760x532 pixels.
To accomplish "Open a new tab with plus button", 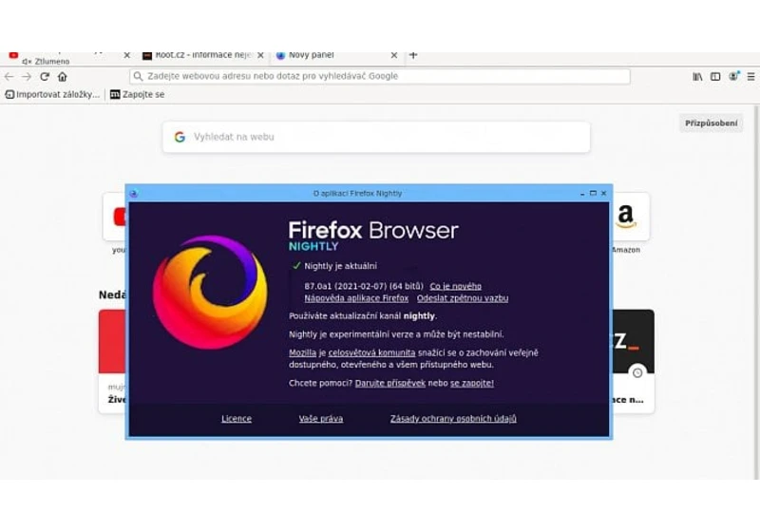I will coord(413,55).
